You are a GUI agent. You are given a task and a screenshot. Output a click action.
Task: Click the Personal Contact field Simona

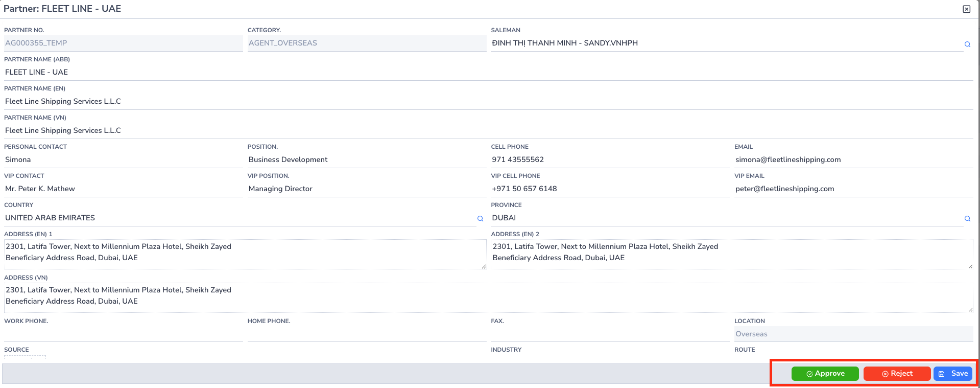tap(123, 159)
